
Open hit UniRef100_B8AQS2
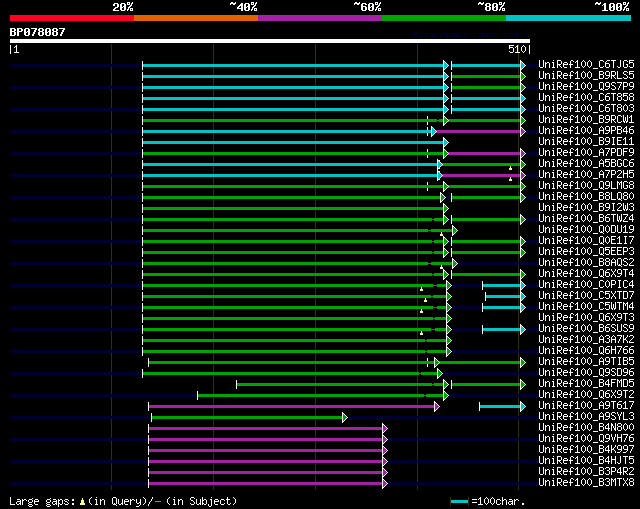coord(586,263)
